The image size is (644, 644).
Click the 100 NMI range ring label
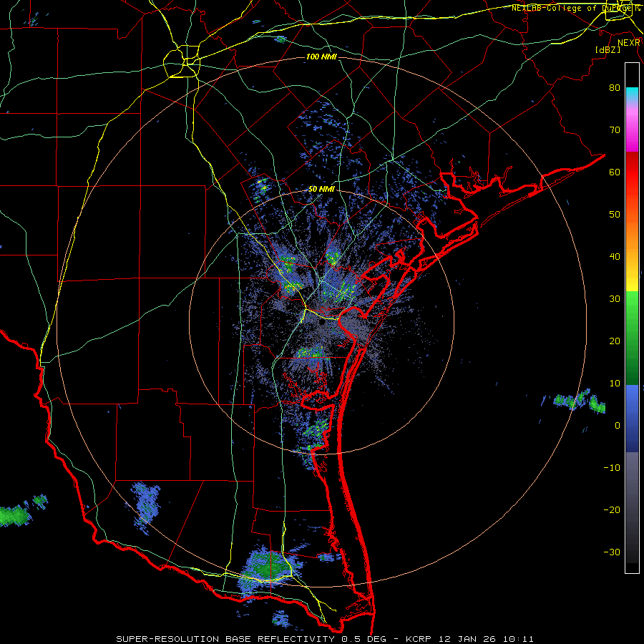(x=321, y=57)
